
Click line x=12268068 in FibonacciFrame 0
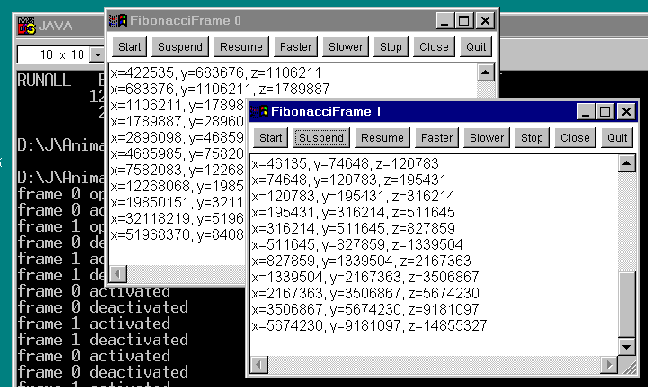point(177,186)
